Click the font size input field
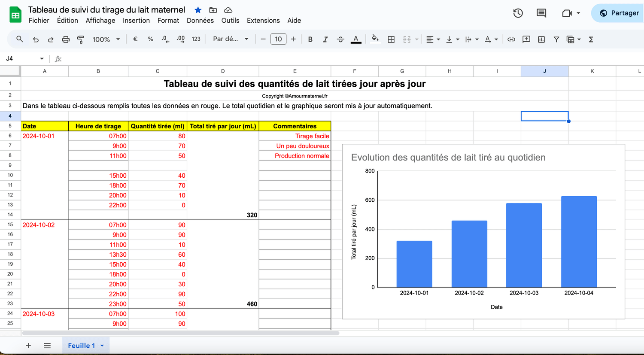 [x=278, y=39]
